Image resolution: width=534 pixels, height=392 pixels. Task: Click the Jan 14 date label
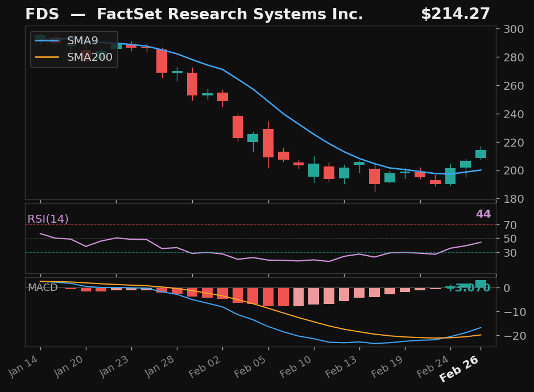click(23, 366)
